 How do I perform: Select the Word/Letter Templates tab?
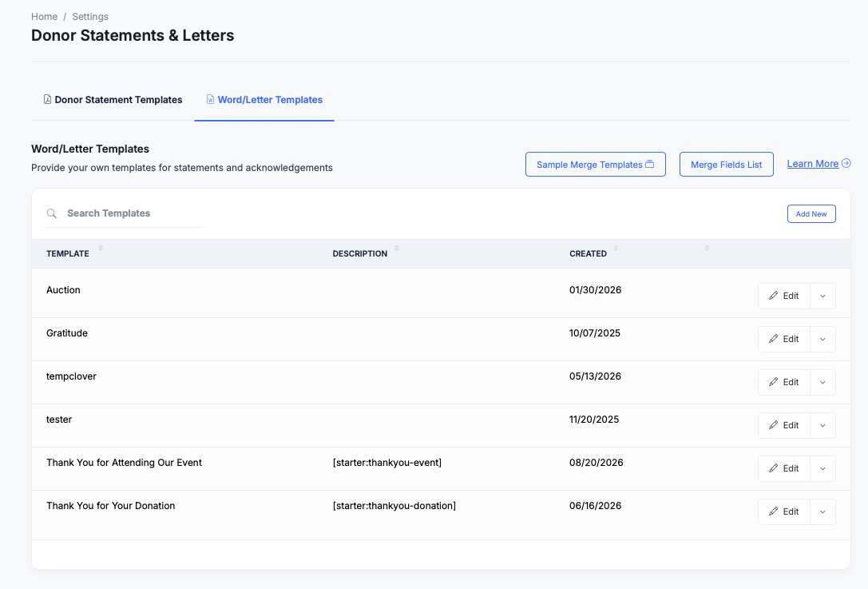(264, 100)
